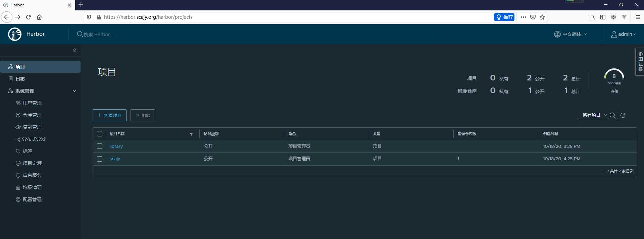Open the vertical side tab at right edge
This screenshot has width=644, height=239.
pos(640,61)
